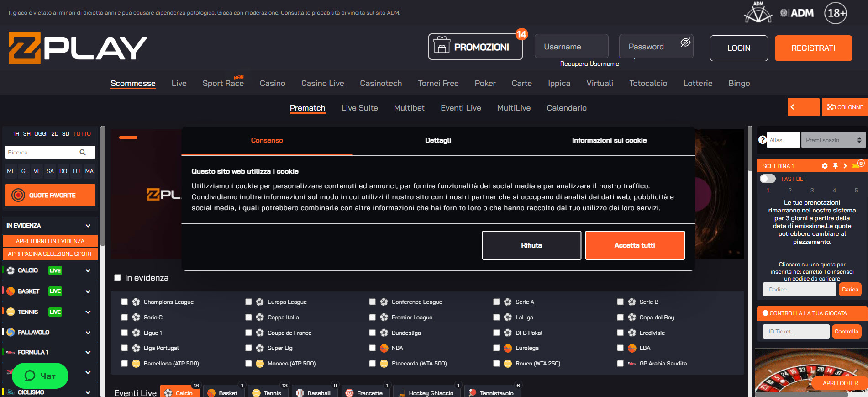Pin the Schedina panel with pin icon
The width and height of the screenshot is (868, 397).
pyautogui.click(x=835, y=166)
